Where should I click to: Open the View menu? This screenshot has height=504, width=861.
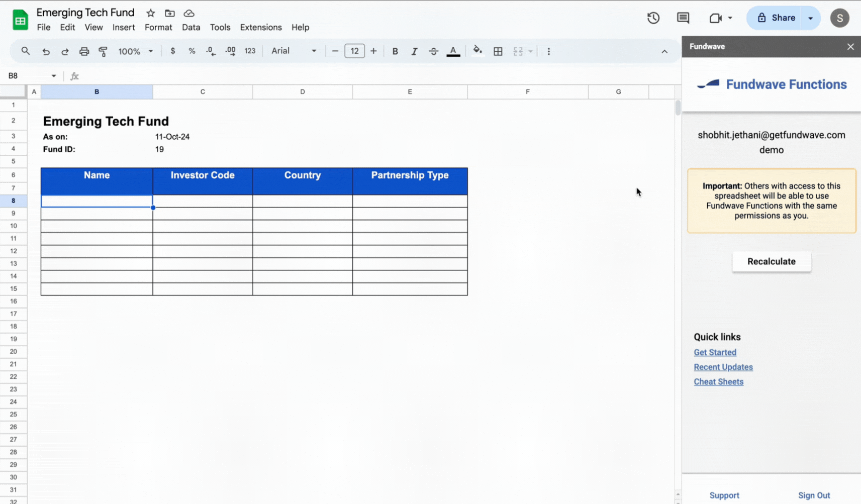93,27
